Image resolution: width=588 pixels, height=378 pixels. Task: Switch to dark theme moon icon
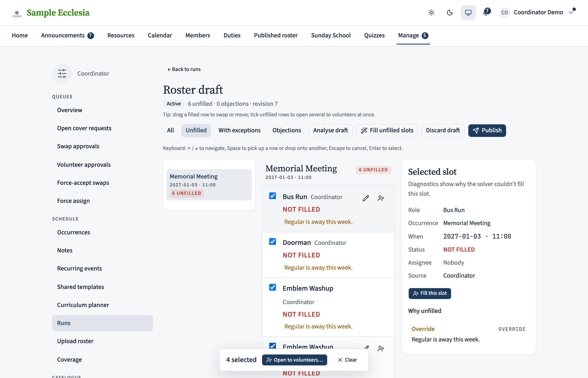coord(450,13)
